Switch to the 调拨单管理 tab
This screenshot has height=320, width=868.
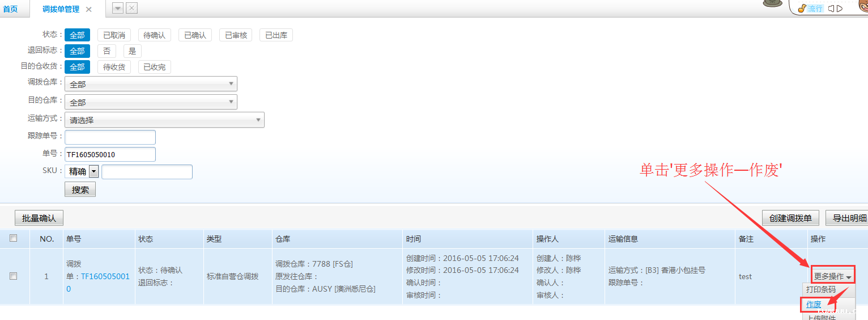point(61,9)
